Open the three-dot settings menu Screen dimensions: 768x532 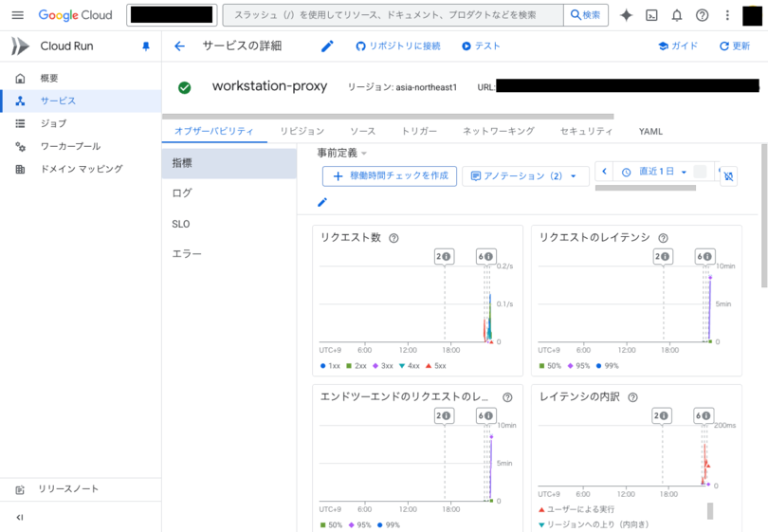pyautogui.click(x=727, y=15)
